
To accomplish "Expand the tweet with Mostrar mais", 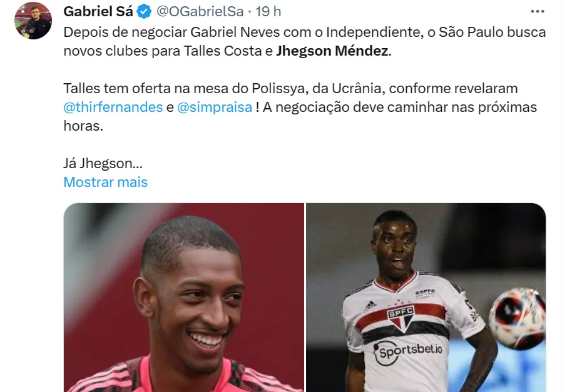I will 106,182.
